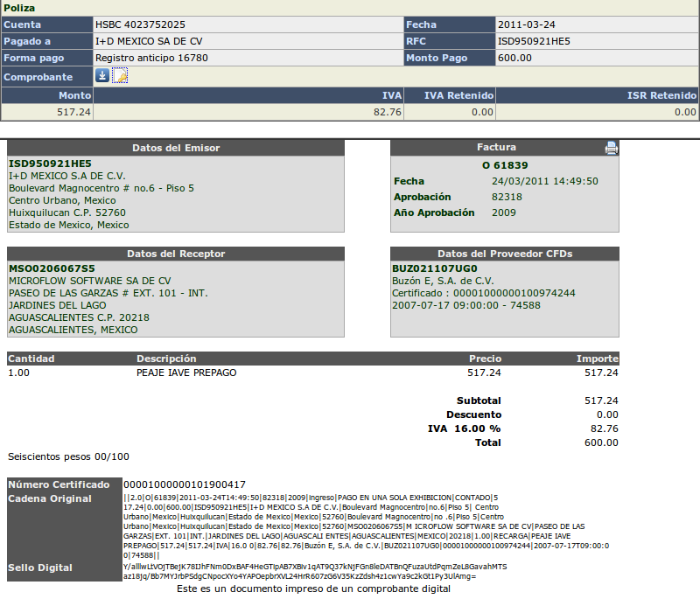Click AGUASCALIENTES C.P. 20218
The width and height of the screenshot is (700, 599).
pos(79,317)
